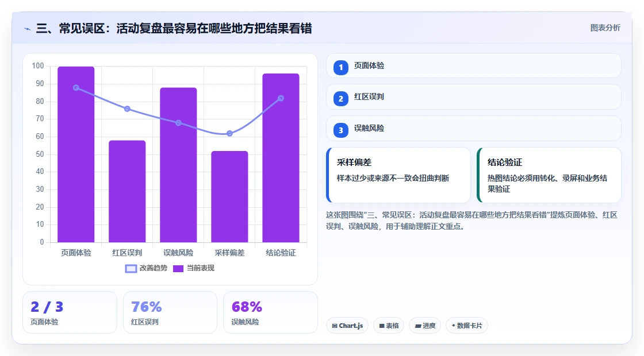This screenshot has width=644, height=356.
Task: Click trend line point above 页面体验
Action: (x=76, y=88)
